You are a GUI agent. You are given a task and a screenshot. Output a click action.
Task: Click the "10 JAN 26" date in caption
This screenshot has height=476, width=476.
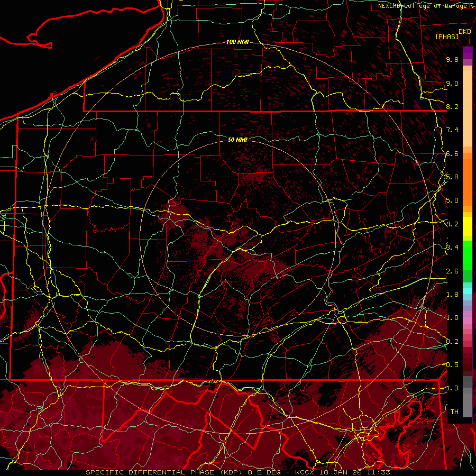point(339,472)
